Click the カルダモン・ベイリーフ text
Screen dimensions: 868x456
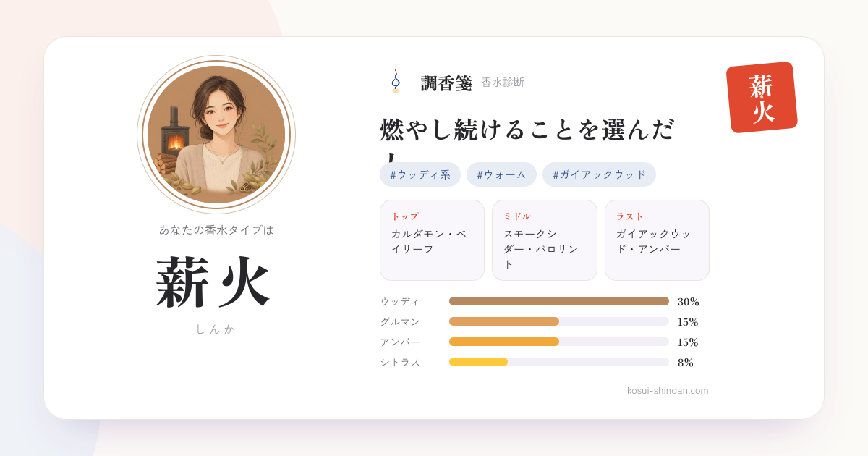(429, 241)
